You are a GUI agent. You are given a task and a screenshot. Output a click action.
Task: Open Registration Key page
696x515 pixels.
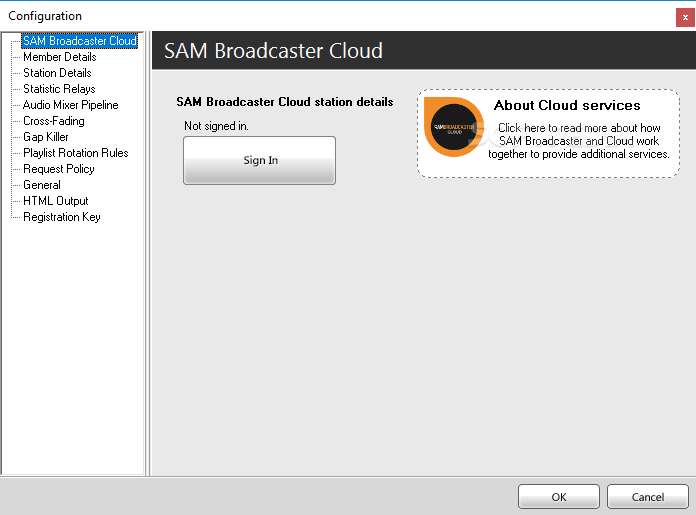tap(62, 217)
